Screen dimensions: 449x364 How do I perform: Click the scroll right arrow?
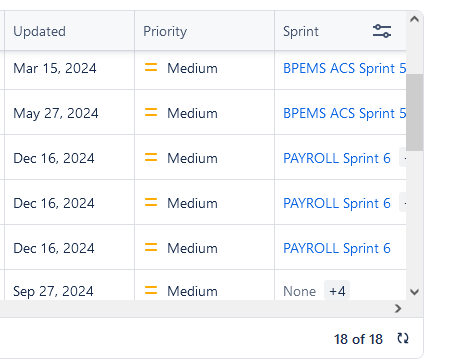(x=398, y=309)
